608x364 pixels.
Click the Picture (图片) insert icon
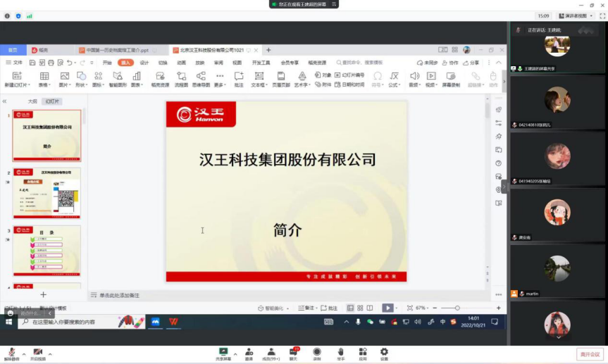[64, 76]
